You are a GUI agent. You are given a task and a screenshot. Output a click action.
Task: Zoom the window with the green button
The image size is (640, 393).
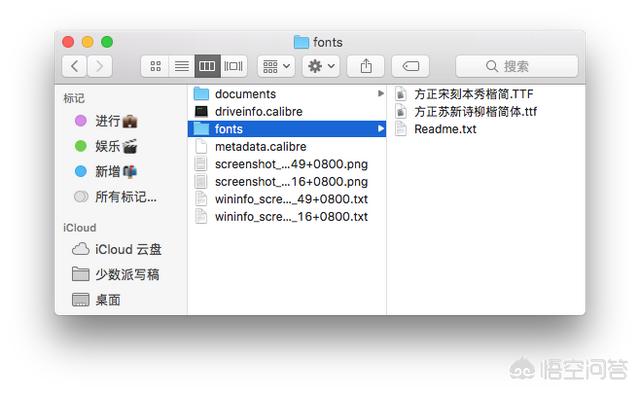point(107,42)
